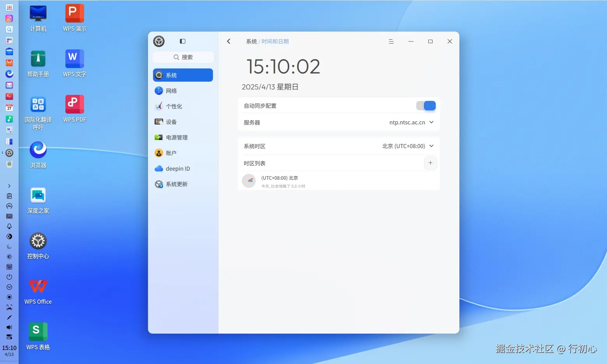Screen dimensions: 607x364
Task: Open the WPS PDF desktop icon
Action: tap(74, 109)
